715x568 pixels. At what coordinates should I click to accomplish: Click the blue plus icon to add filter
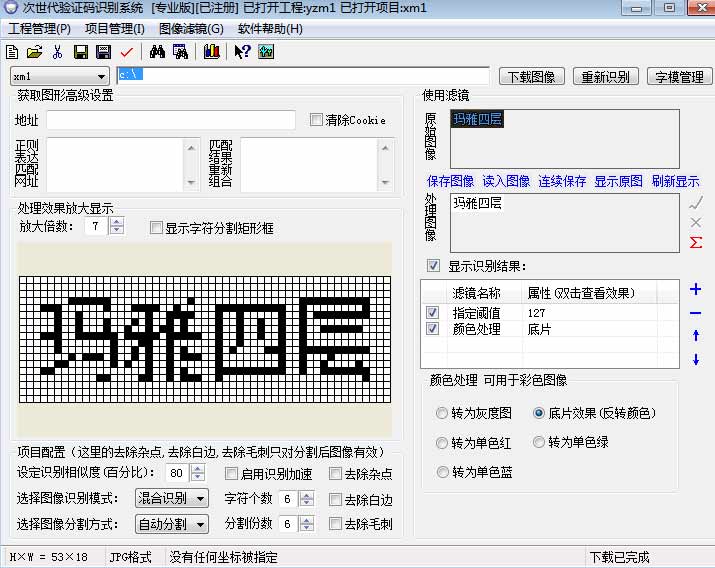[696, 290]
